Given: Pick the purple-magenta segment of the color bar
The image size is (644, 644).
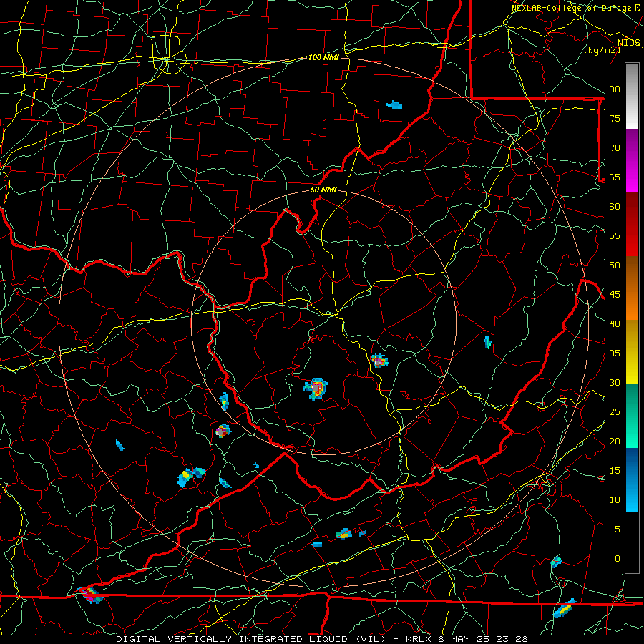Looking at the screenshot, I should (632, 161).
